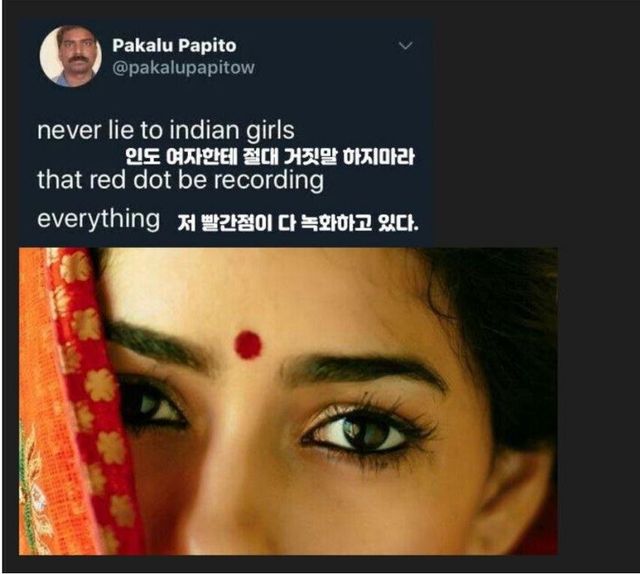Click the text 'never lie to indian girls'
The height and width of the screenshot is (574, 640).
pyautogui.click(x=166, y=130)
